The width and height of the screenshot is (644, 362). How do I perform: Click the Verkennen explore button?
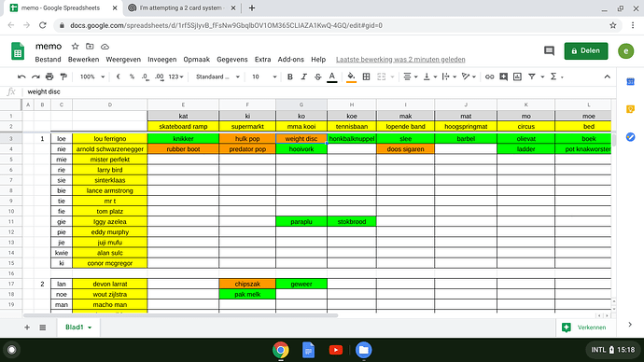[x=586, y=327]
